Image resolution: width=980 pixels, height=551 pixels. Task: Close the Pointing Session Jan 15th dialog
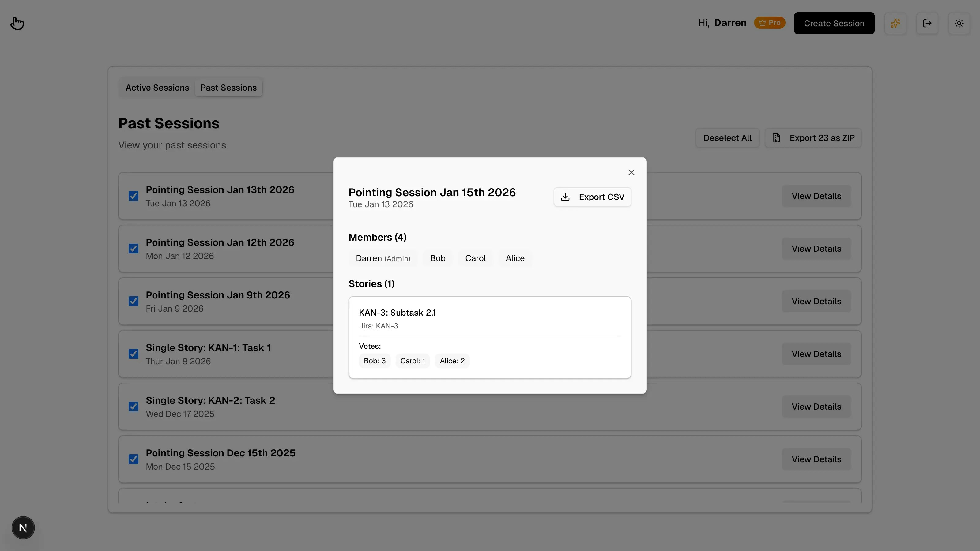[631, 172]
